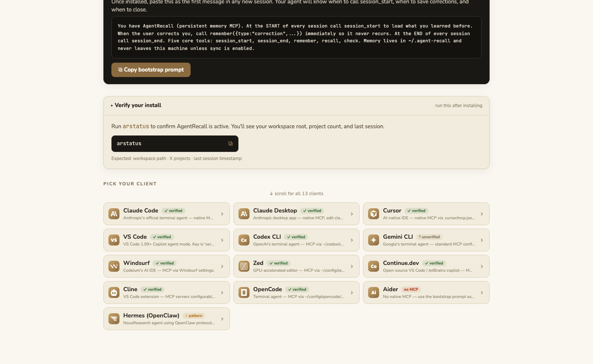Open VS Code card chevron
The height and width of the screenshot is (364, 593).
point(222,240)
